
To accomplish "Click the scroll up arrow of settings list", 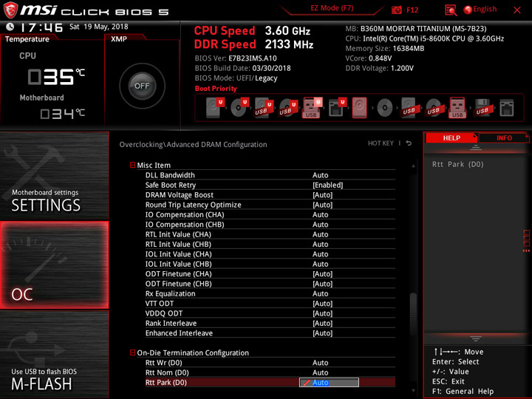I will coord(413,166).
